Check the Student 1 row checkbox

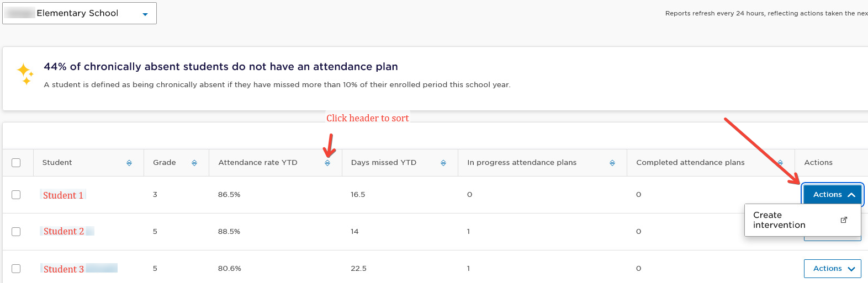(x=16, y=195)
